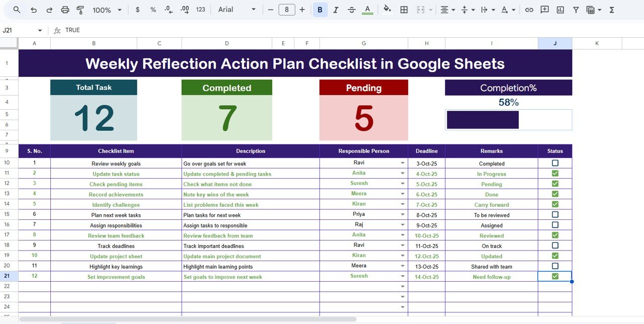Viewport: 644px width, 324px height.
Task: Open the cell borders tool
Action: (x=404, y=10)
